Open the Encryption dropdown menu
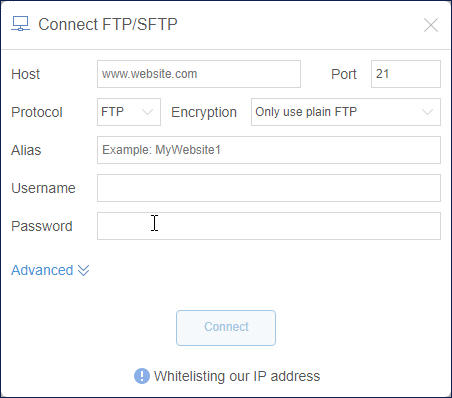Screen dimensions: 452x398 click(346, 112)
